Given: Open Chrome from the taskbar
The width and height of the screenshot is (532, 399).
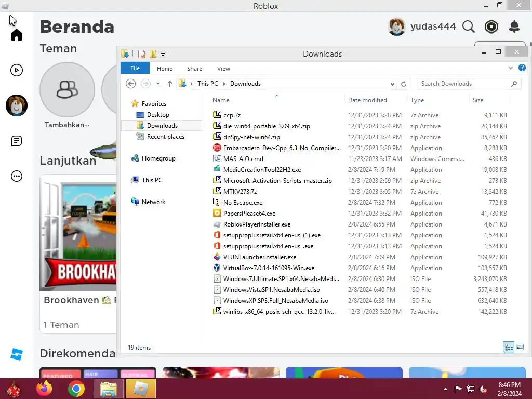Looking at the screenshot, I should click(76, 389).
